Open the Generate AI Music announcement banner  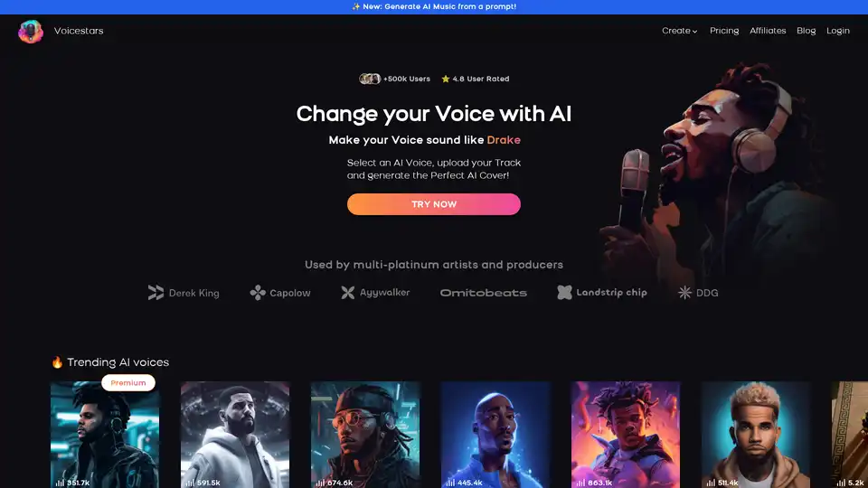tap(434, 6)
